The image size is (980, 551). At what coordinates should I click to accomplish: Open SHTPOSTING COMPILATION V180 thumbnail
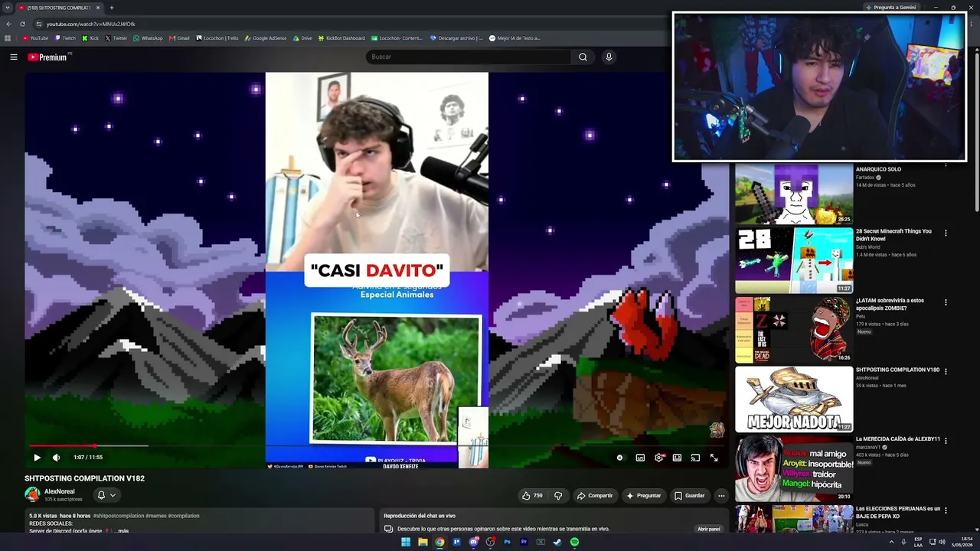(794, 399)
